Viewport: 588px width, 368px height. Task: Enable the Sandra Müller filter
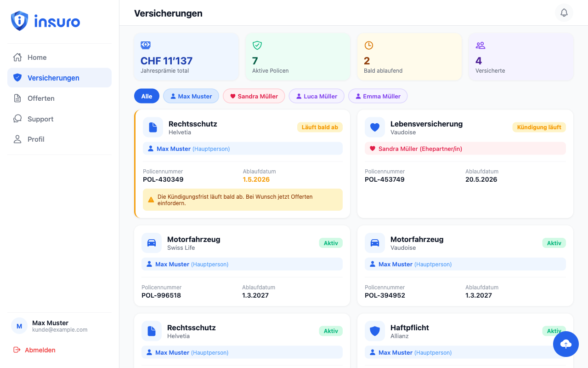[x=254, y=96]
